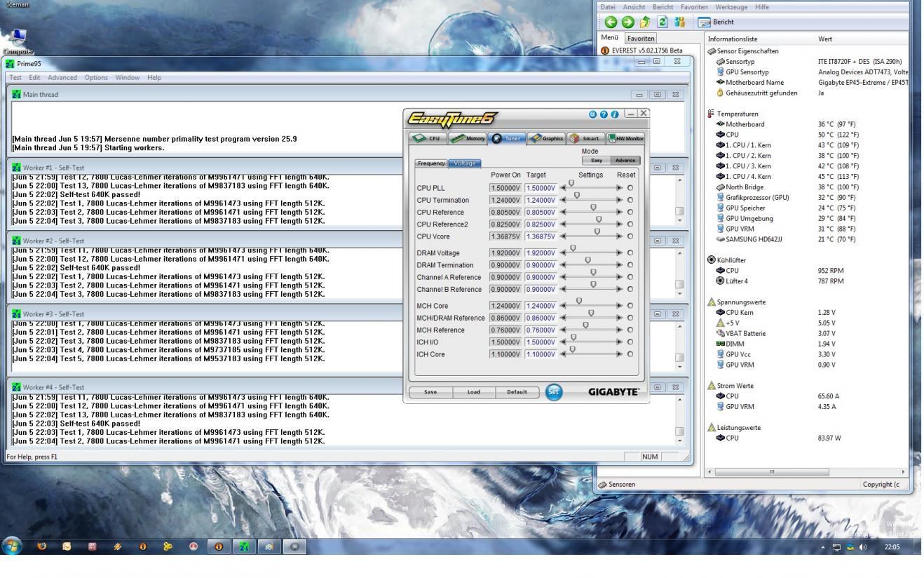924x578 pixels.
Task: Click the MCH Core slider handle
Action: (578, 301)
